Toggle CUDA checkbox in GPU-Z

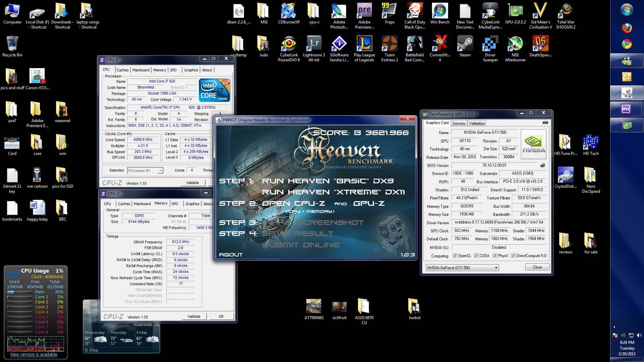(x=476, y=256)
